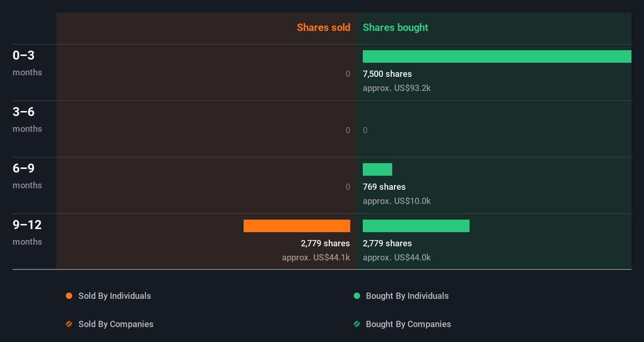Toggle the "Bought By Companies" legend label
644x342 pixels.
408,324
